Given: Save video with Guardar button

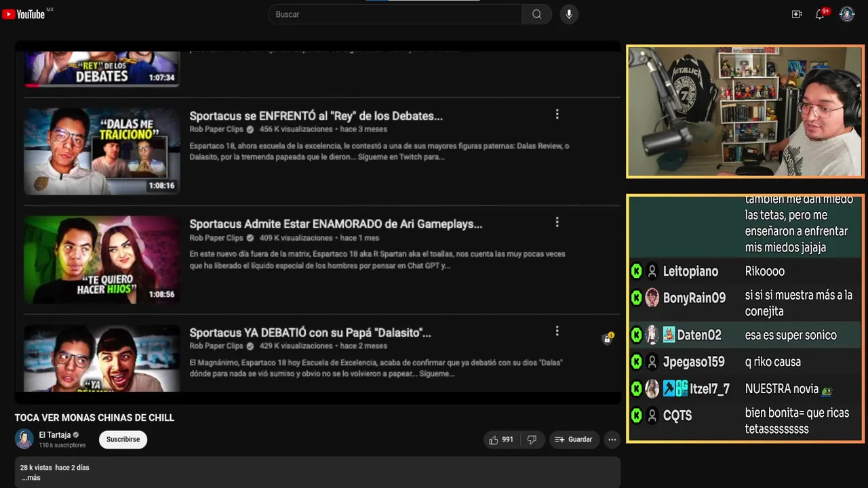Looking at the screenshot, I should 574,439.
